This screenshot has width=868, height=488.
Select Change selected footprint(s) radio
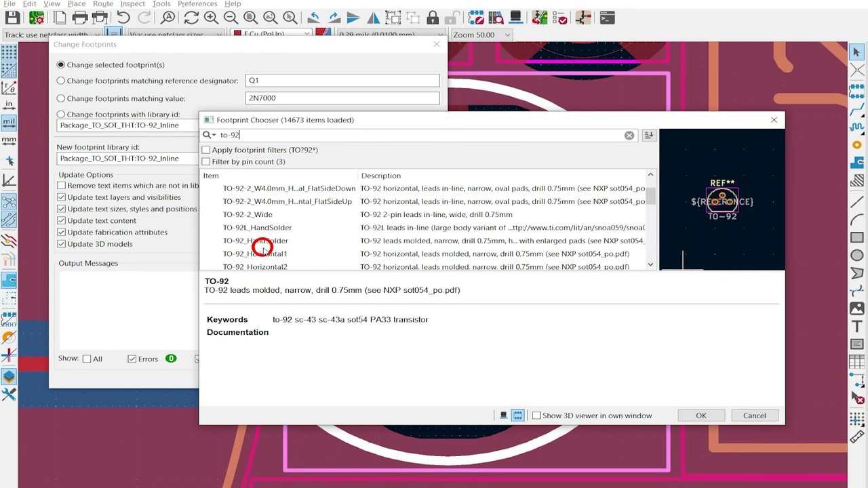coord(61,65)
